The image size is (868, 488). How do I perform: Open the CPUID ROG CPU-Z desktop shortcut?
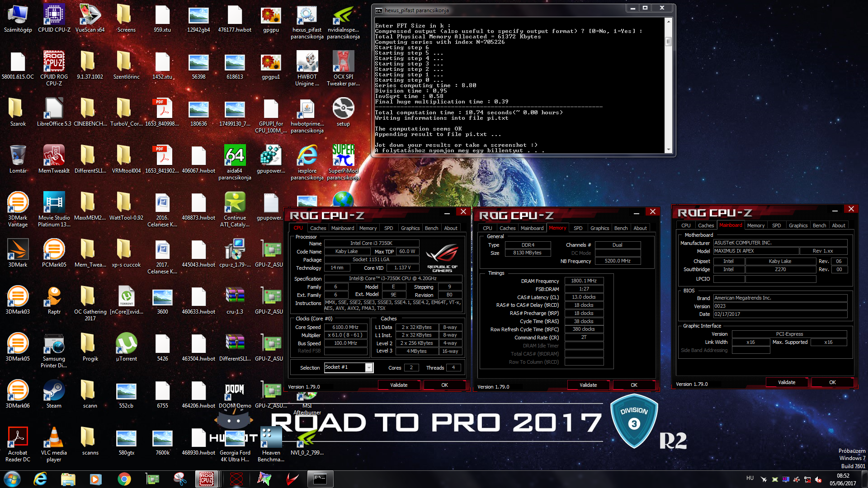[54, 67]
